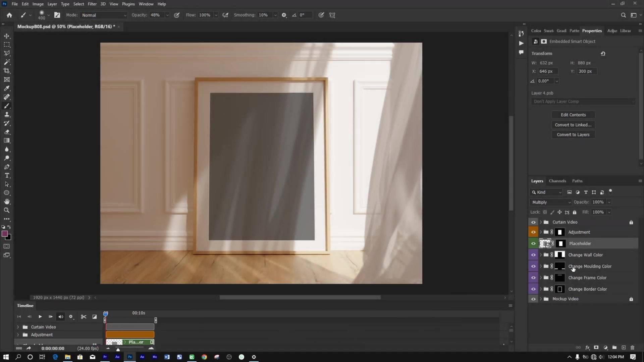Select the Horizontal Type tool
This screenshot has height=362, width=644.
(x=7, y=175)
